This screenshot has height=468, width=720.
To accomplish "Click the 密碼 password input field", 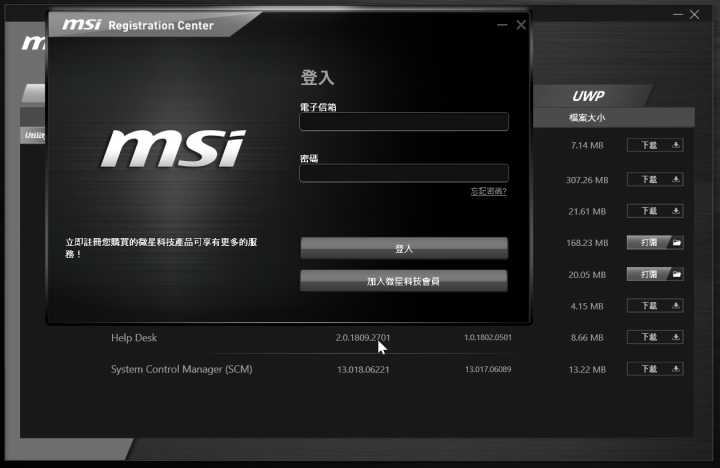I will (x=404, y=173).
